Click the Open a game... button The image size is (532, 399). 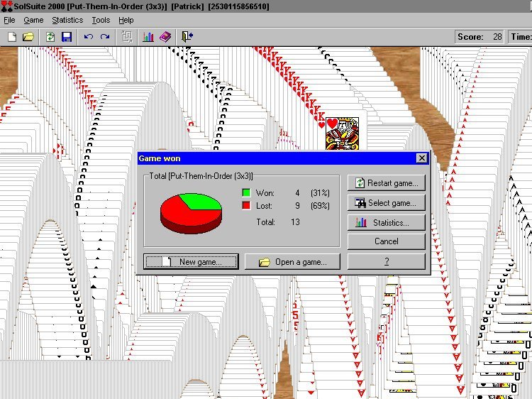[292, 261]
